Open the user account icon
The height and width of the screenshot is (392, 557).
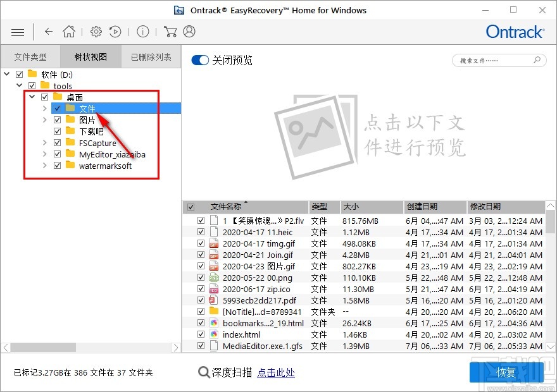point(188,31)
